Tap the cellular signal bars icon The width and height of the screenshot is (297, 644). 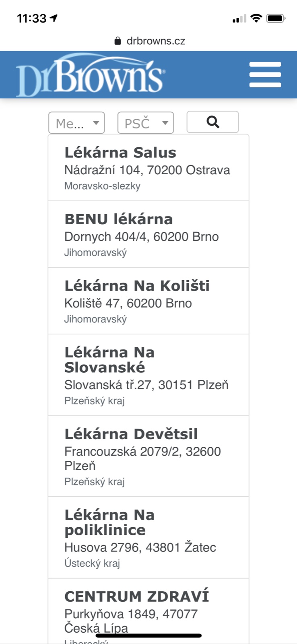(239, 19)
